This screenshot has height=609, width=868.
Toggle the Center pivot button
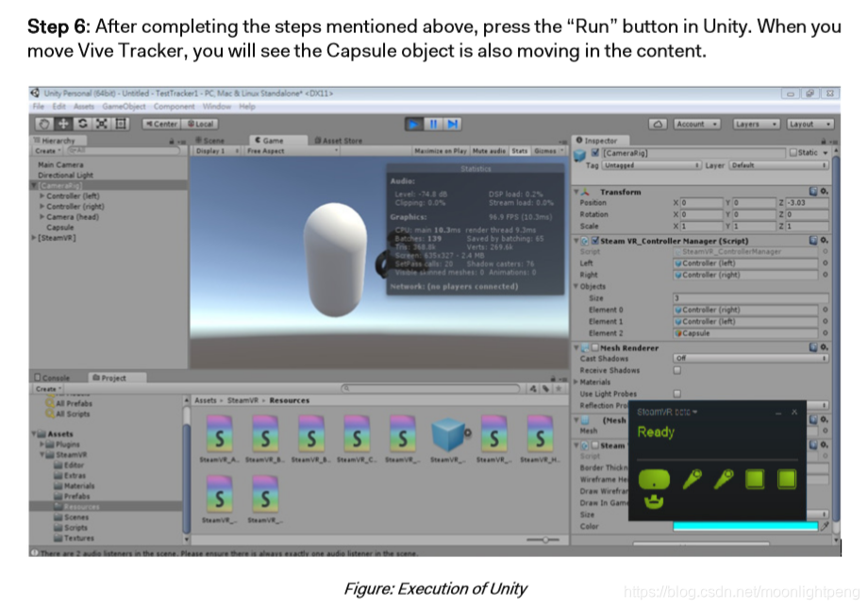point(160,124)
